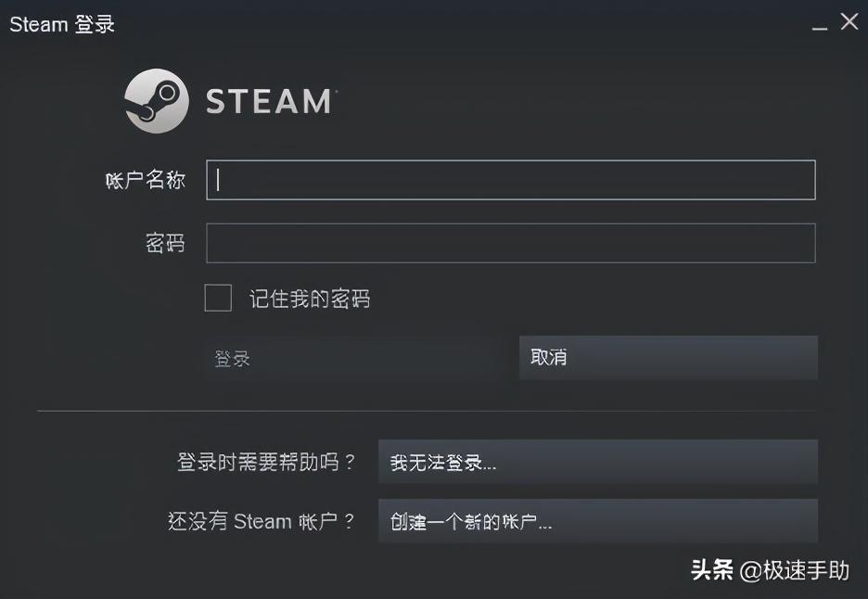868x599 pixels.
Task: Select the Steam 登录 title bar text
Action: point(61,23)
